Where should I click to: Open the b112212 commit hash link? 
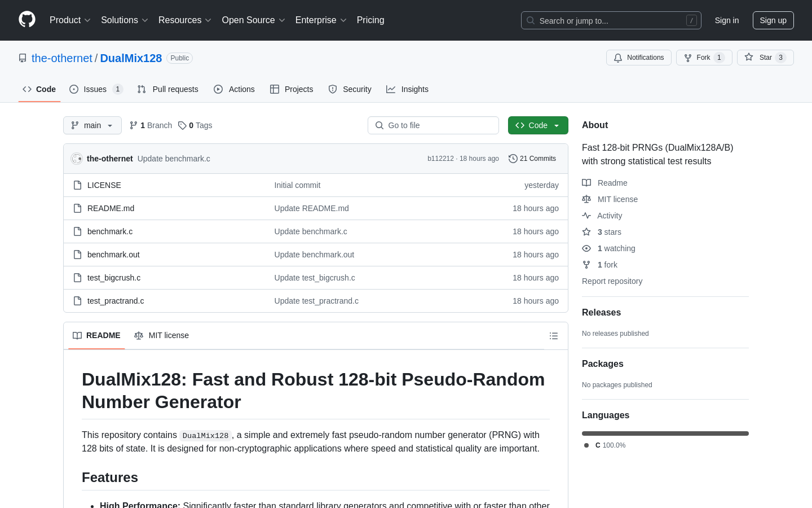click(x=440, y=159)
